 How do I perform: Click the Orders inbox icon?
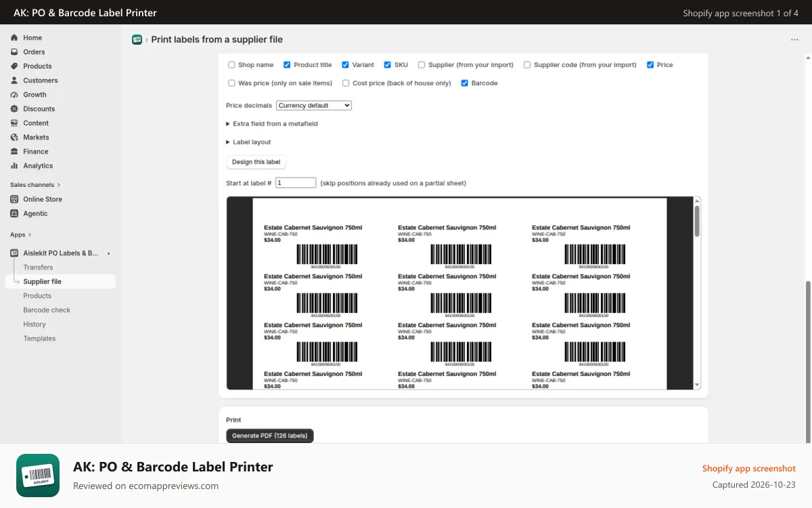click(x=14, y=52)
